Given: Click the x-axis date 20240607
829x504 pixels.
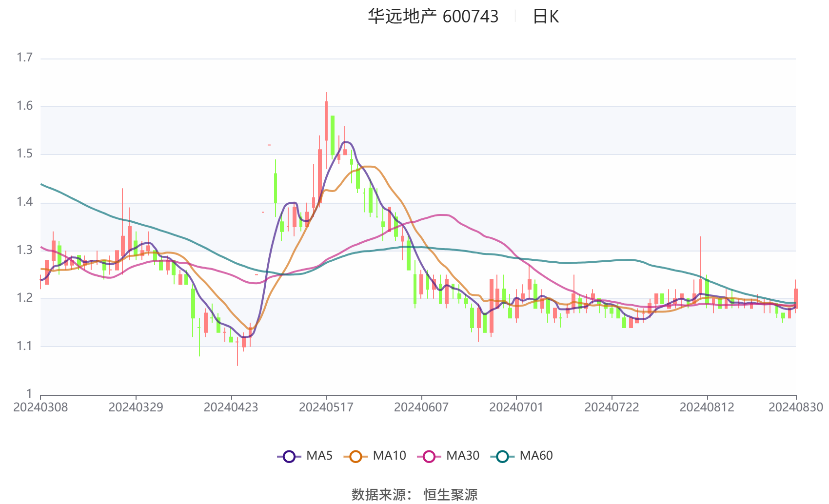Looking at the screenshot, I should click(421, 407).
